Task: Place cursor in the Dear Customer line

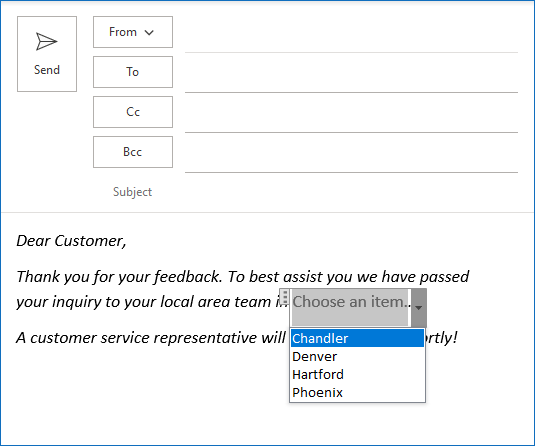Action: point(71,241)
